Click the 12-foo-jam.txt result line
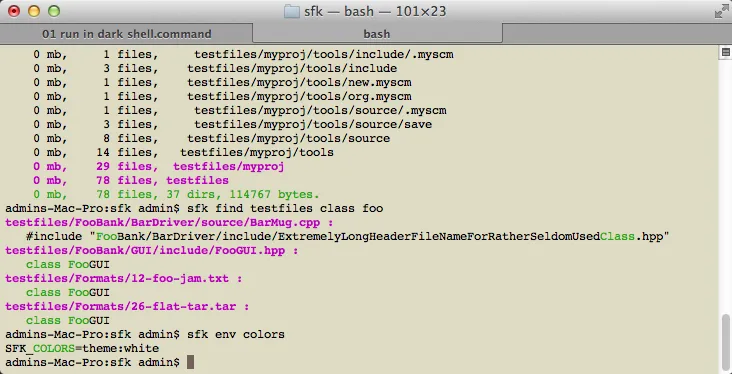 tap(124, 278)
